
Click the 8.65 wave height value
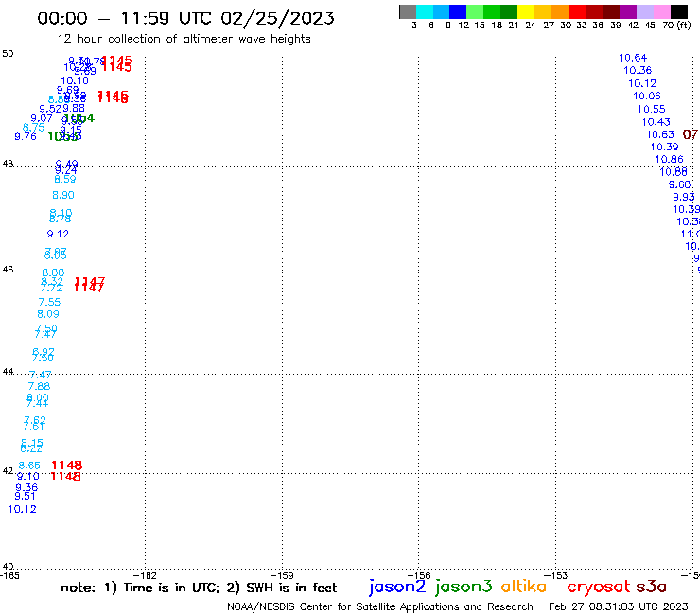(x=29, y=466)
